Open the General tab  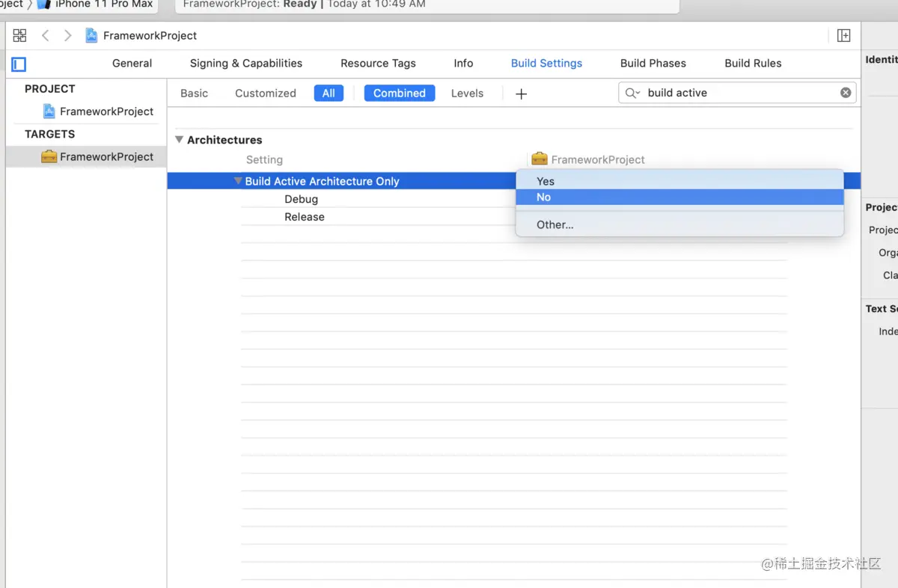132,64
